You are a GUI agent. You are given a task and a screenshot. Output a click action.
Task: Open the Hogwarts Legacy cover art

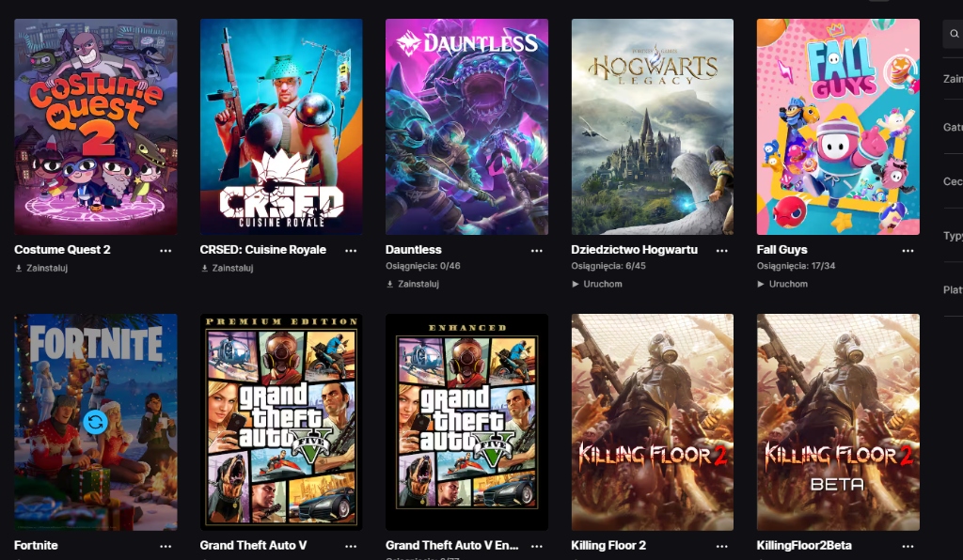coord(653,127)
